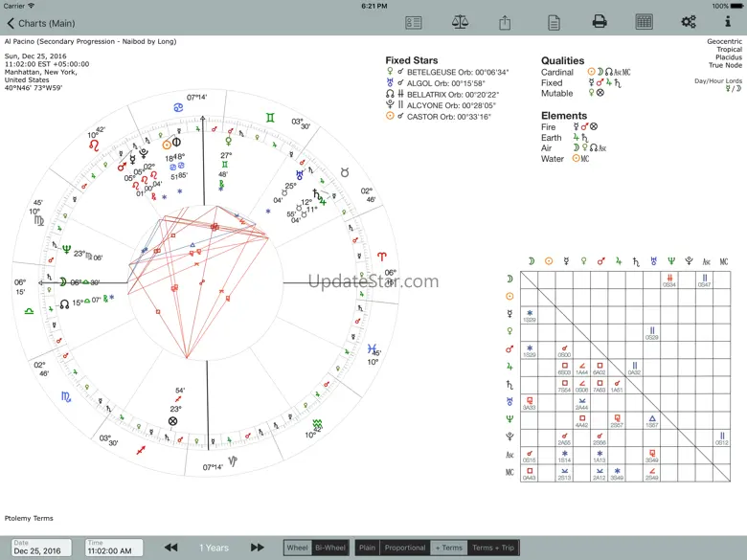Open the table grid icon
The width and height of the screenshot is (747, 560).
tap(645, 22)
